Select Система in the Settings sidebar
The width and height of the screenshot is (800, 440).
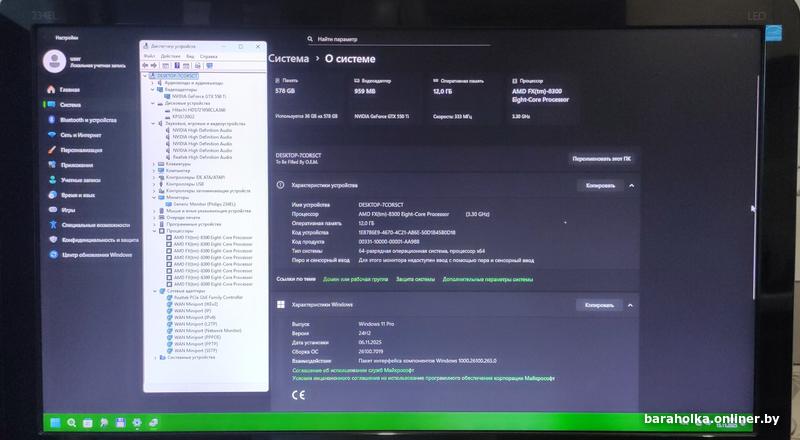tap(65, 105)
